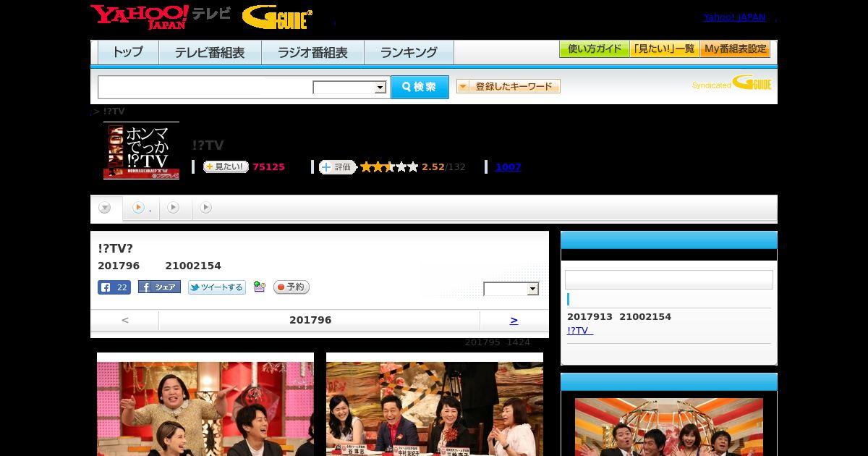This screenshot has width=868, height=456.
Task: Go to next broadcast with > link
Action: coord(514,320)
